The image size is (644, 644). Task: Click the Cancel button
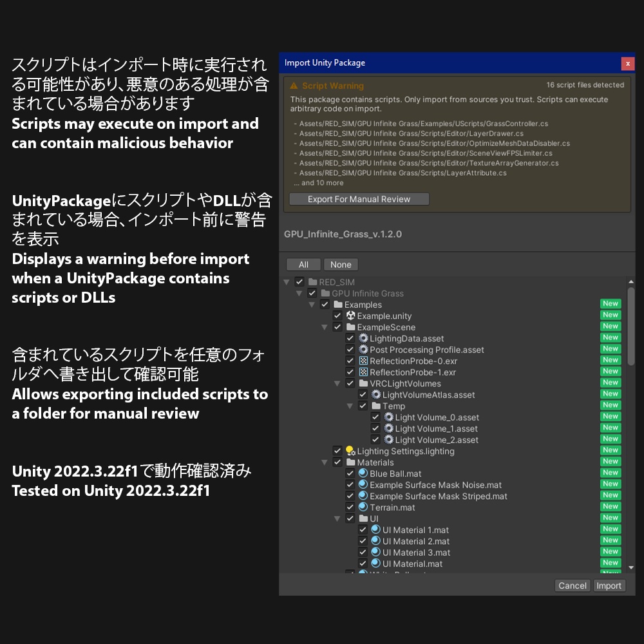pyautogui.click(x=572, y=585)
